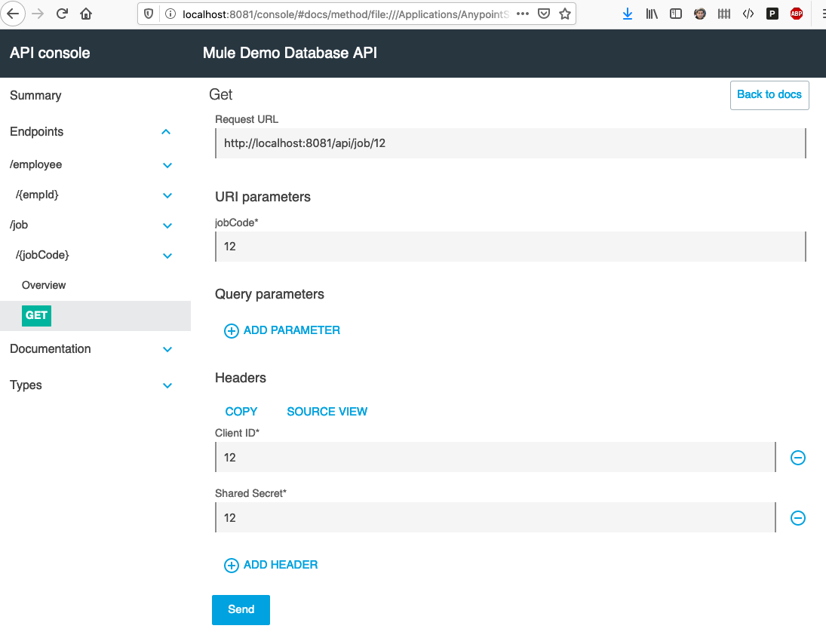Expand the /employee endpoint
Viewport: 826px width, 644px height.
click(167, 165)
